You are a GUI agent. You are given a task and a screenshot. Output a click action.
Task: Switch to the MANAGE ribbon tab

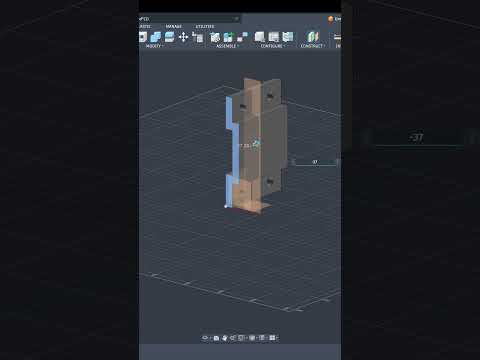coord(174,26)
